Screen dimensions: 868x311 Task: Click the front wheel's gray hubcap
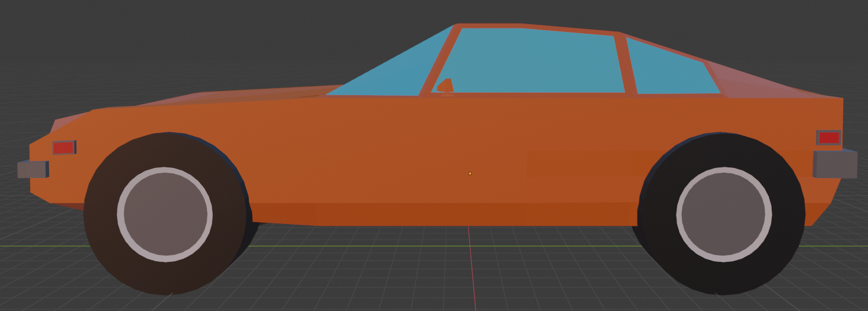pos(165,214)
